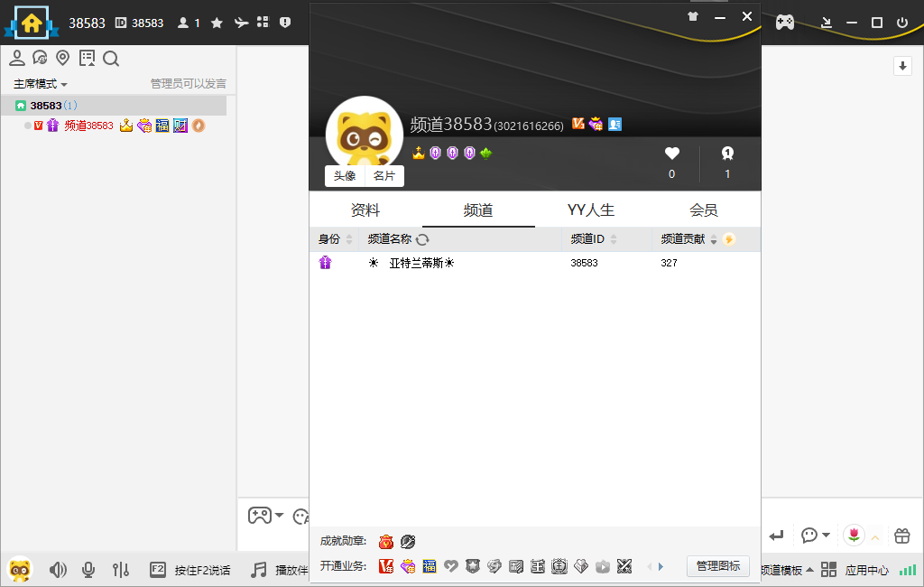Click the raccoon avatar in the bottom bar
Image resolution: width=924 pixels, height=587 pixels.
tap(20, 570)
